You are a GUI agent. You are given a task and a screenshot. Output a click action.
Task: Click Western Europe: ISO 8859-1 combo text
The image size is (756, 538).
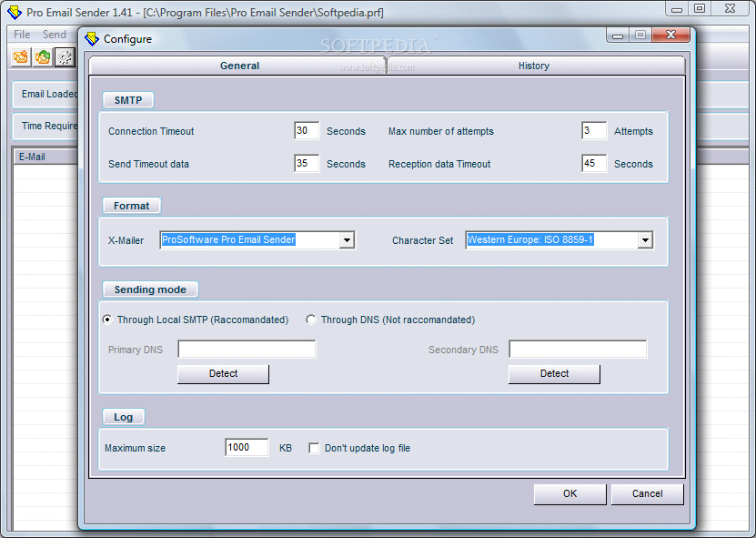point(530,239)
